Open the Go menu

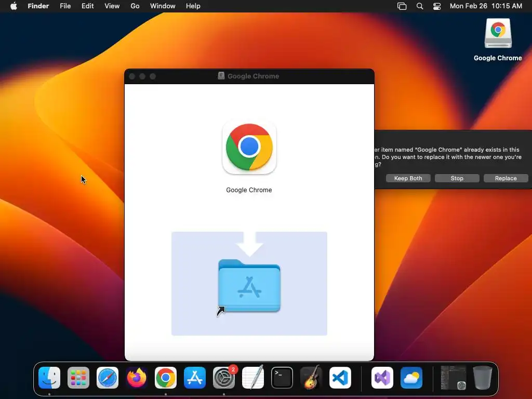click(135, 6)
